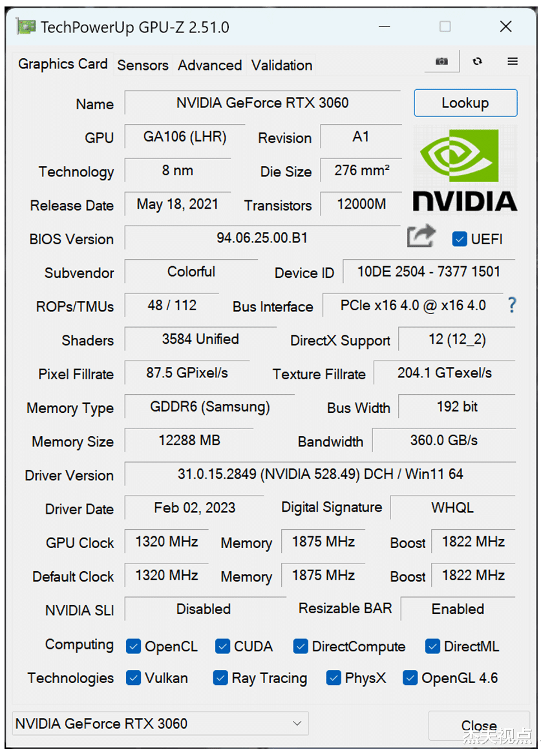
Task: Toggle the CUDA checkbox
Action: [222, 646]
